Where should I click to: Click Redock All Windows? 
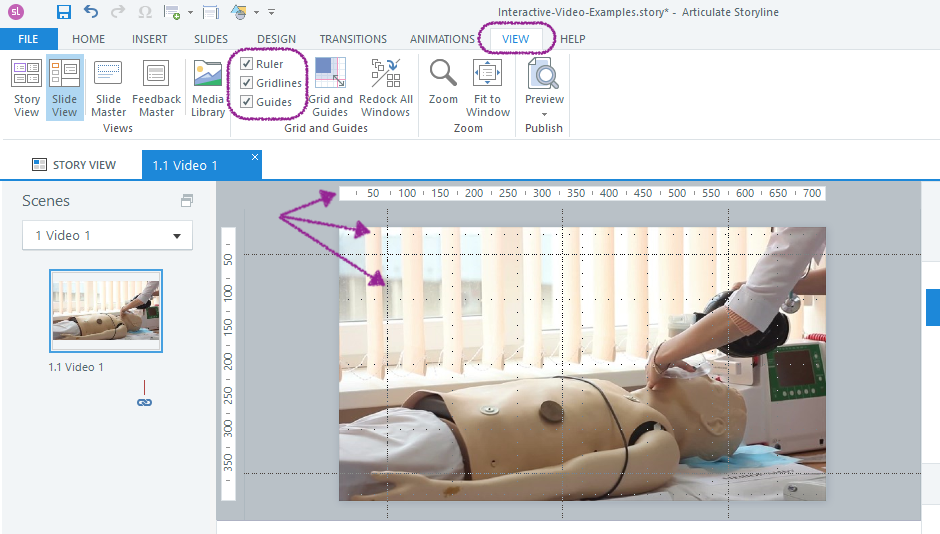386,87
